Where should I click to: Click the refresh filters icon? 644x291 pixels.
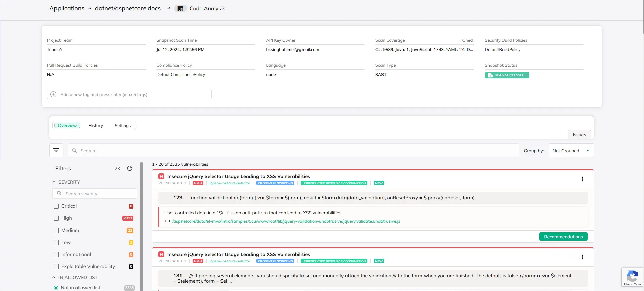click(130, 168)
